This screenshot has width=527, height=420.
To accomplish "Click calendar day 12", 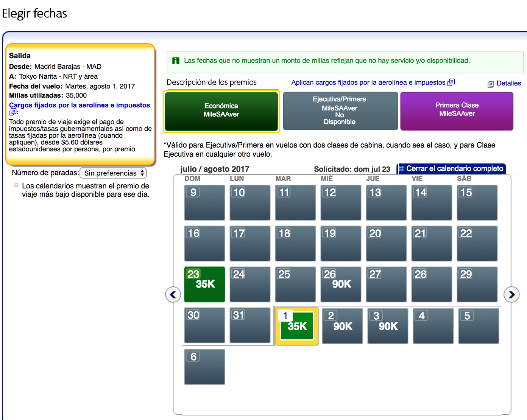I will click(341, 202).
